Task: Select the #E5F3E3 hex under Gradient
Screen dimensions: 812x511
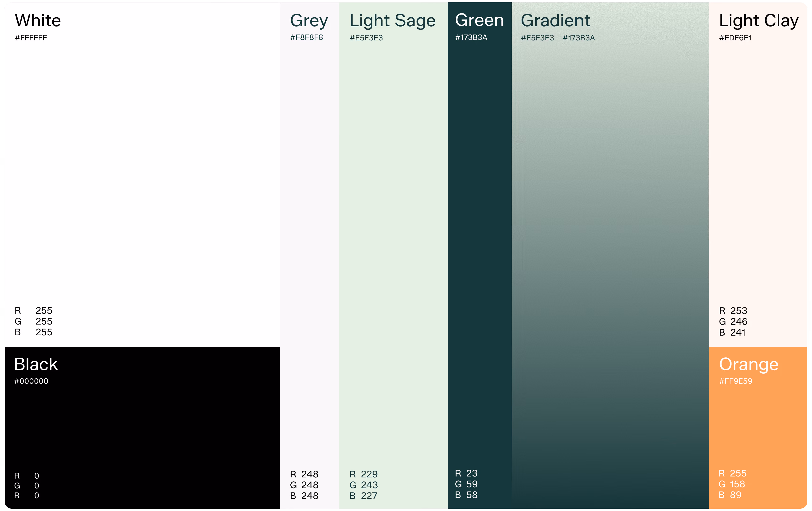Action: click(538, 38)
